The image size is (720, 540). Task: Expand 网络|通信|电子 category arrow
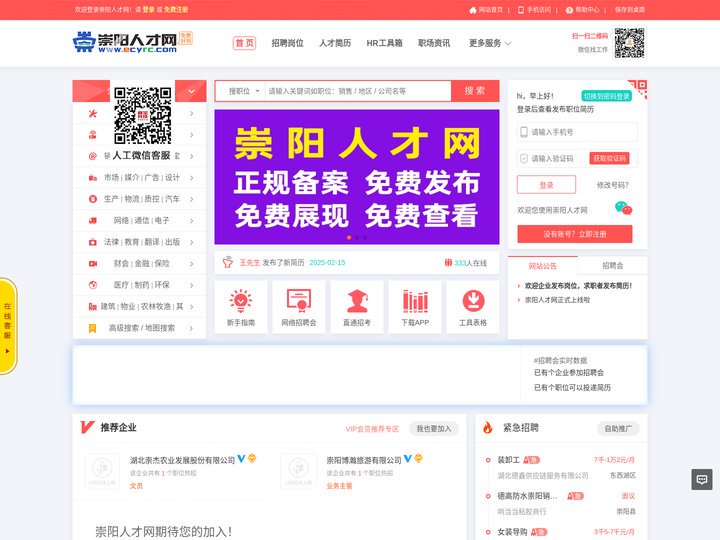click(x=191, y=220)
